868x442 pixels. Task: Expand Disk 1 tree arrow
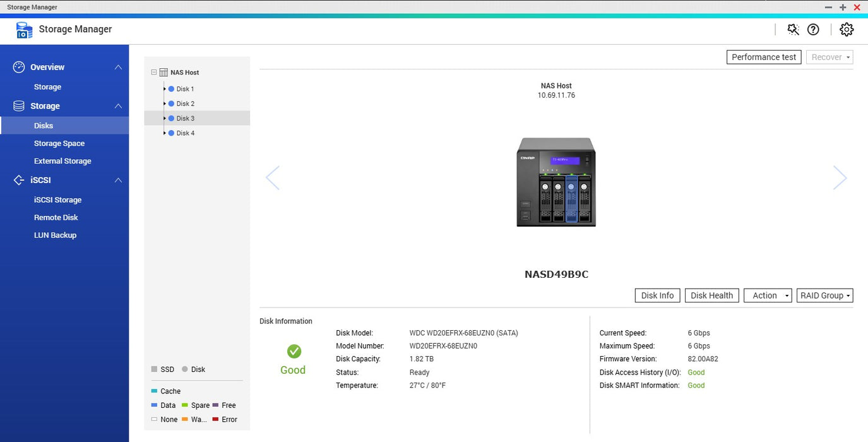(x=165, y=89)
